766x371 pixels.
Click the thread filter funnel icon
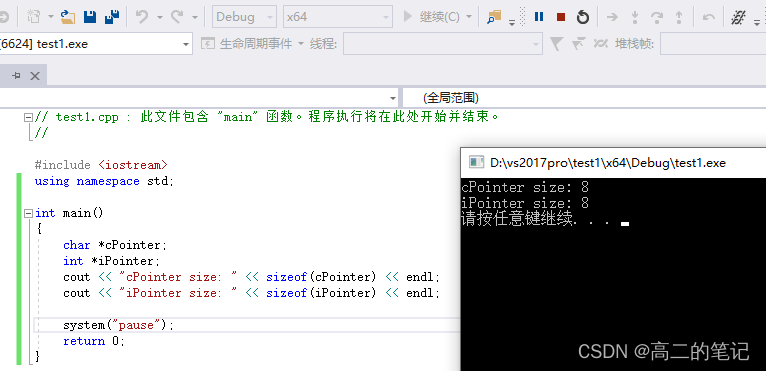click(x=556, y=44)
